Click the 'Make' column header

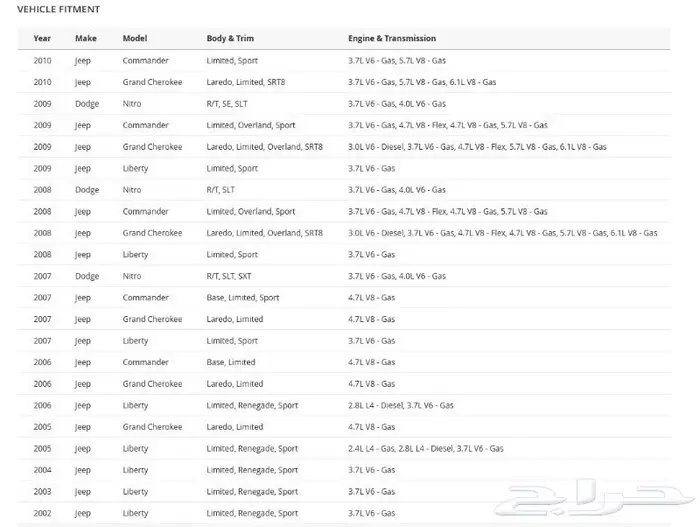pyautogui.click(x=86, y=38)
